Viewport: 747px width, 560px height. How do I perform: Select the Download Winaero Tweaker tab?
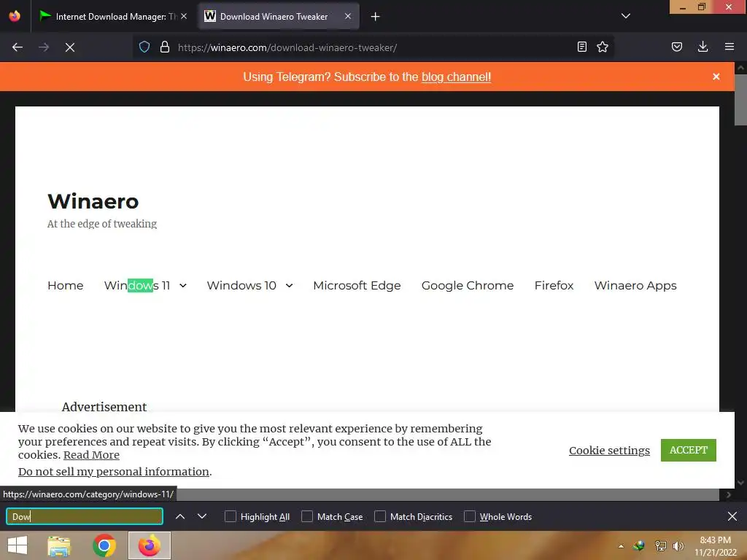pyautogui.click(x=279, y=16)
